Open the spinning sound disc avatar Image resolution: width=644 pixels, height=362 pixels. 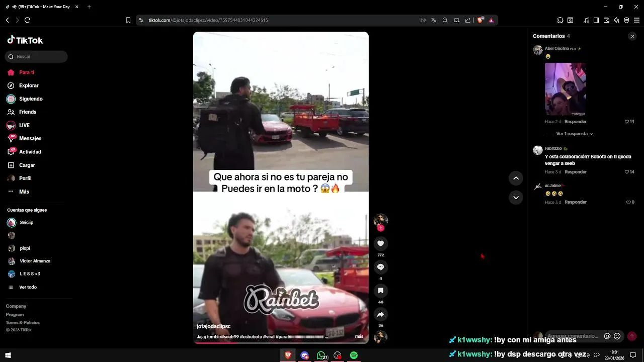[x=380, y=337]
